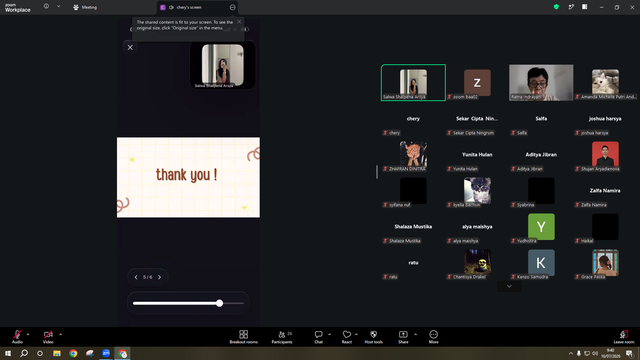Viewport: 640px width, 360px height.
Task: Select Salwa Shabeha Arijia's gallery tile
Action: (413, 82)
